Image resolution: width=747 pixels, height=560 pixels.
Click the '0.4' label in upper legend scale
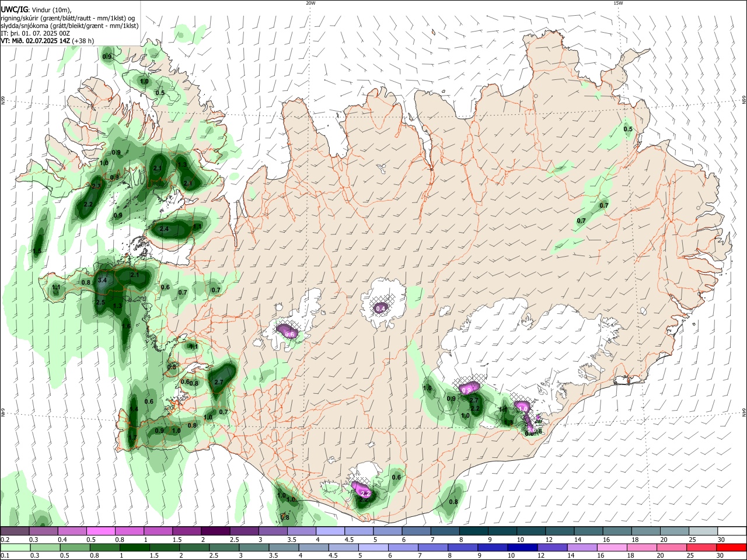tap(62, 540)
